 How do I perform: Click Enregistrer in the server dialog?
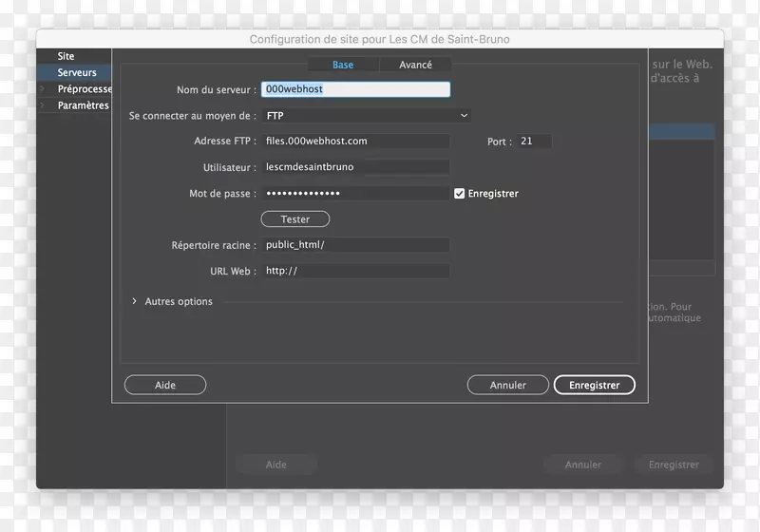tap(595, 385)
